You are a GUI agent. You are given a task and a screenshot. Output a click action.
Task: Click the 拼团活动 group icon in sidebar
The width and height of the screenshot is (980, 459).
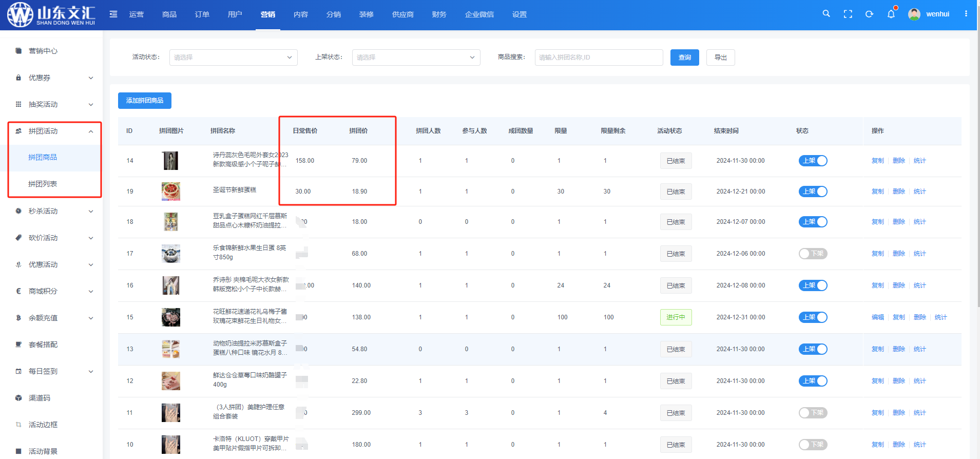(18, 131)
